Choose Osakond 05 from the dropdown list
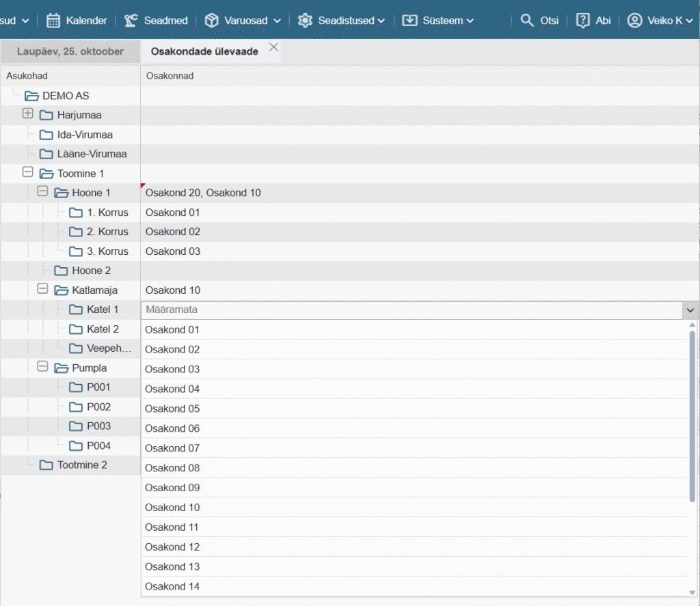The width and height of the screenshot is (700, 606). point(172,409)
